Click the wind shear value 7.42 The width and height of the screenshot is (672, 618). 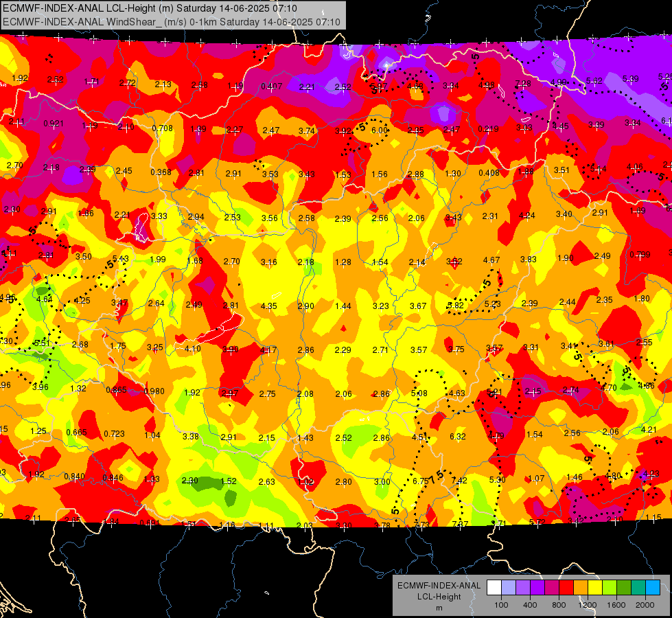tap(459, 481)
